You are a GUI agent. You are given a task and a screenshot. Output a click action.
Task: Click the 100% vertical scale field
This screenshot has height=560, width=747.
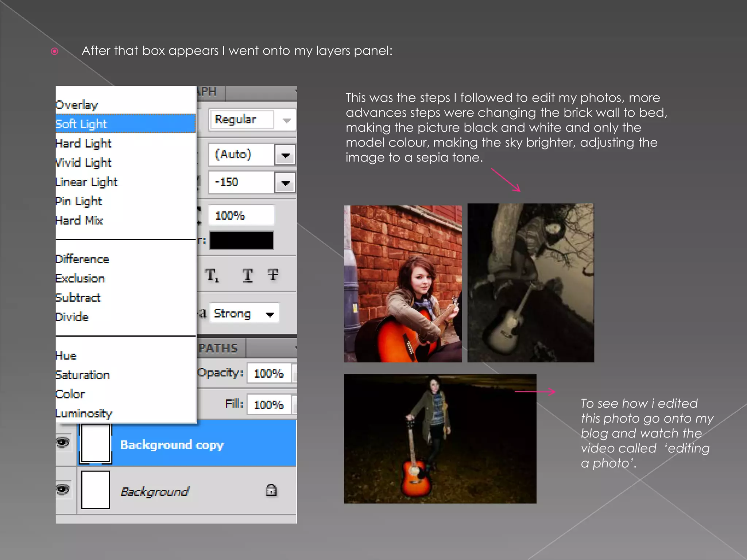241,215
